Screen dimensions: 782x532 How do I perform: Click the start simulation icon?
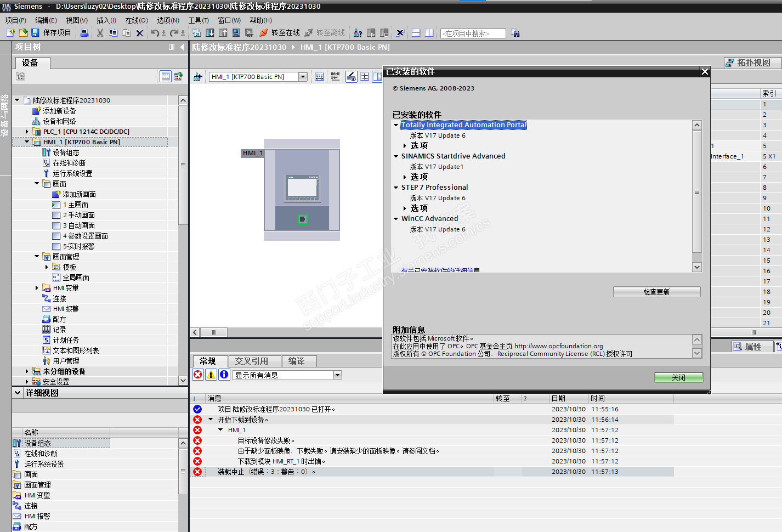point(236,33)
